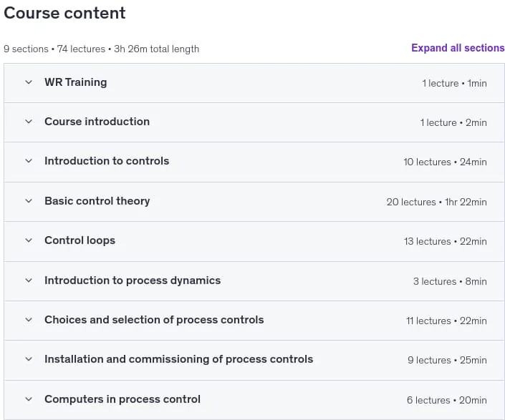Click the Expand all sections link
The height and width of the screenshot is (420, 505).
[458, 48]
